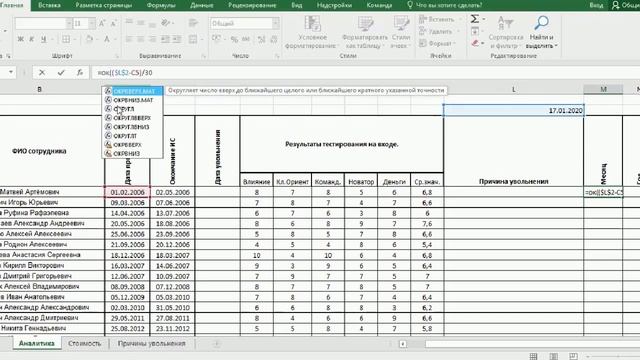Click the text orientation icon

coord(166,23)
